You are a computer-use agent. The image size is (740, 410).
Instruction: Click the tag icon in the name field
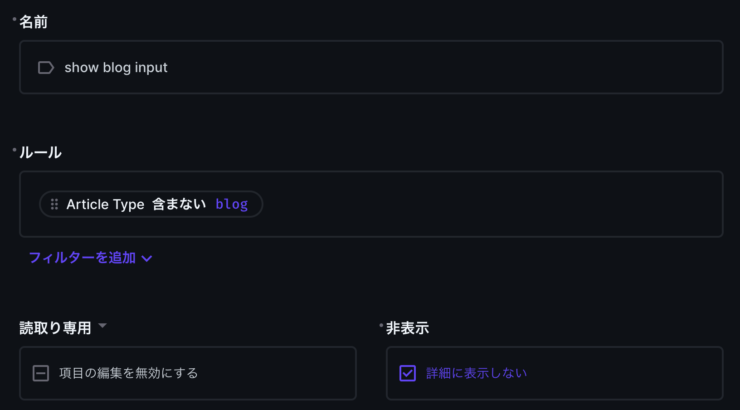point(46,67)
